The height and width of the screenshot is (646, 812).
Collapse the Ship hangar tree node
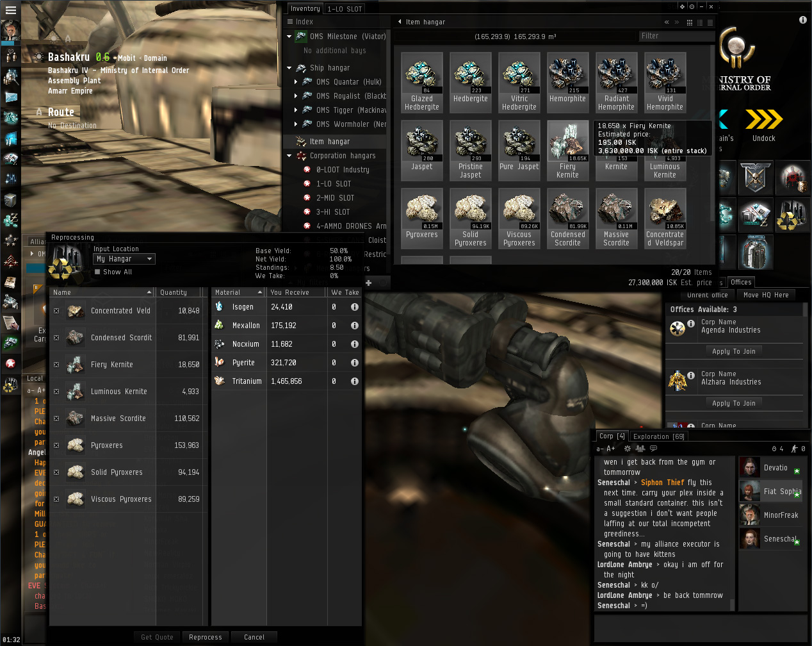point(289,68)
